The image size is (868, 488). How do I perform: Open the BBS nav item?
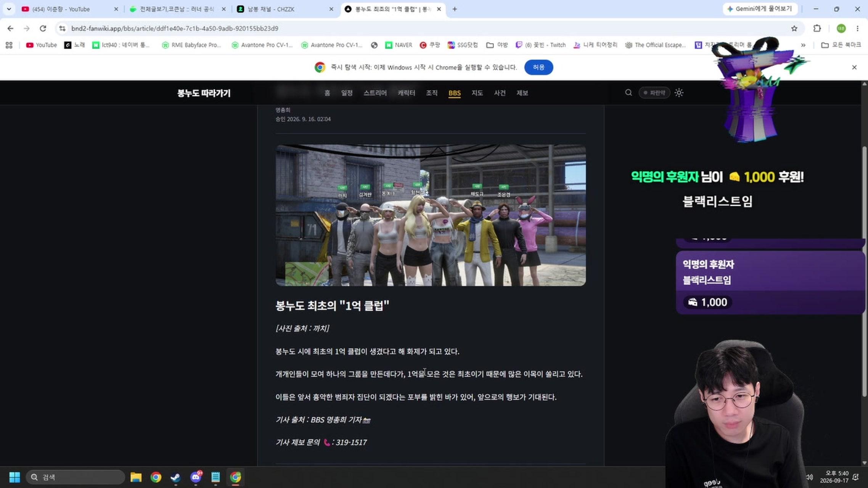click(x=455, y=93)
